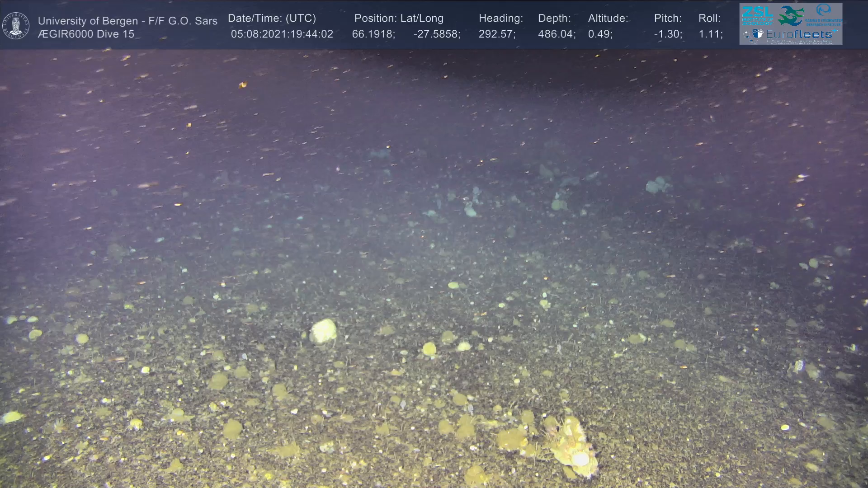Image resolution: width=868 pixels, height=488 pixels.
Task: Click the latitude value 66.1918
Action: (x=373, y=34)
